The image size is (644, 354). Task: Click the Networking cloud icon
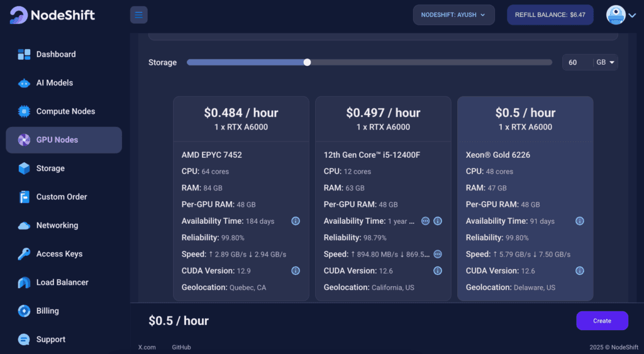tap(25, 226)
